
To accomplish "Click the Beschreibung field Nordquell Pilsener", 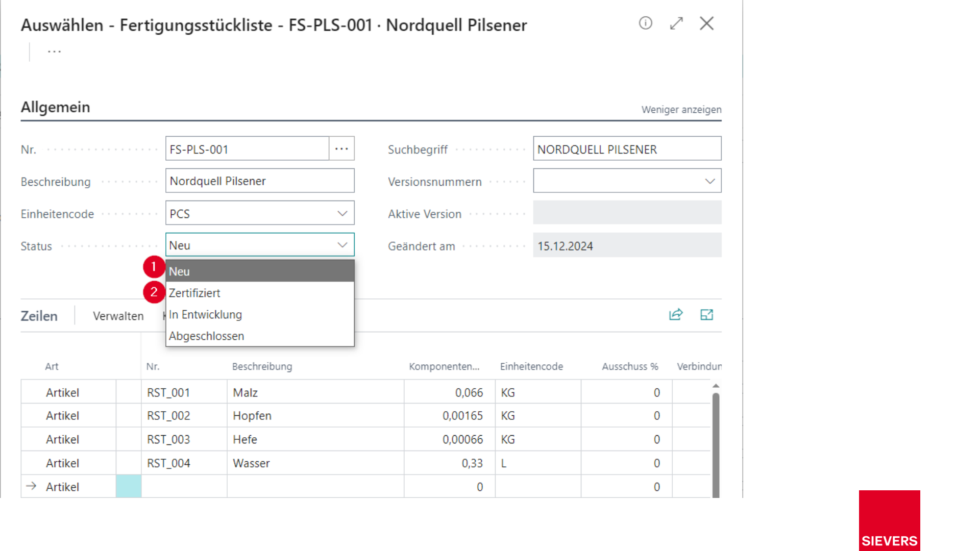I will [x=260, y=181].
